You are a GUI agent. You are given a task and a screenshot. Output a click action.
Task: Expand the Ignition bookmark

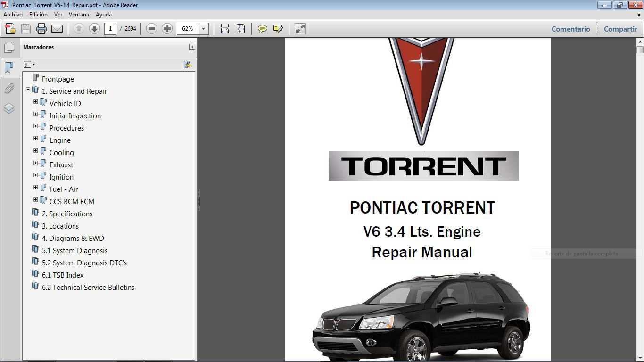[35, 175]
